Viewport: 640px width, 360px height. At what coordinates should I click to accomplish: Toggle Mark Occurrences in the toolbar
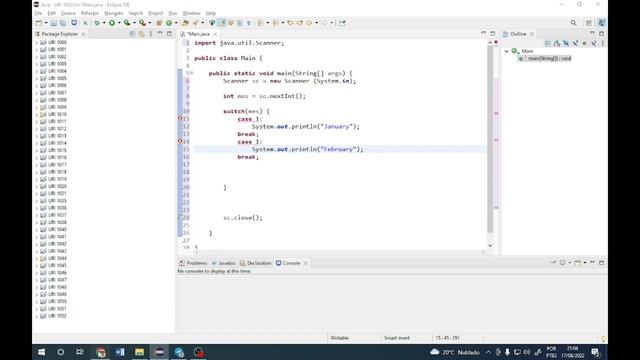pyautogui.click(x=222, y=23)
